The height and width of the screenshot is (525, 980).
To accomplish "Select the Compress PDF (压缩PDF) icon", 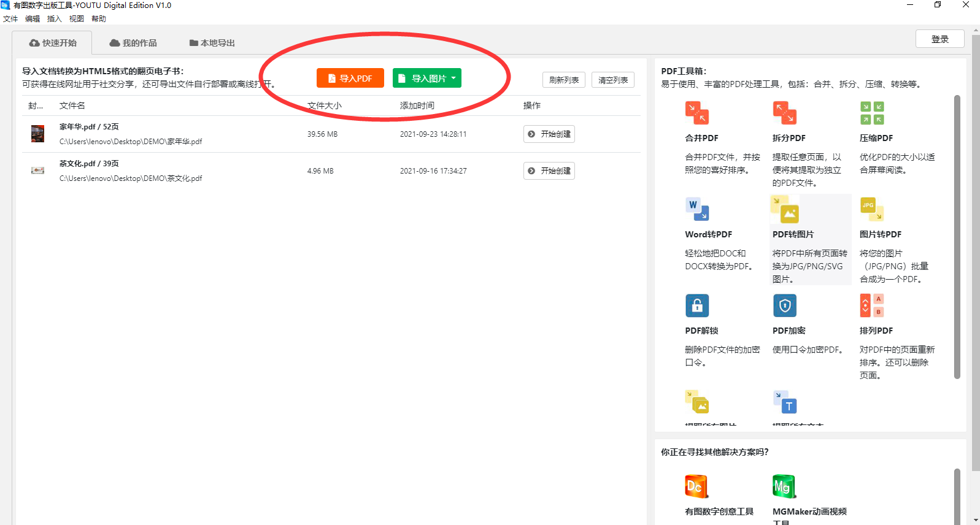I will click(x=871, y=113).
